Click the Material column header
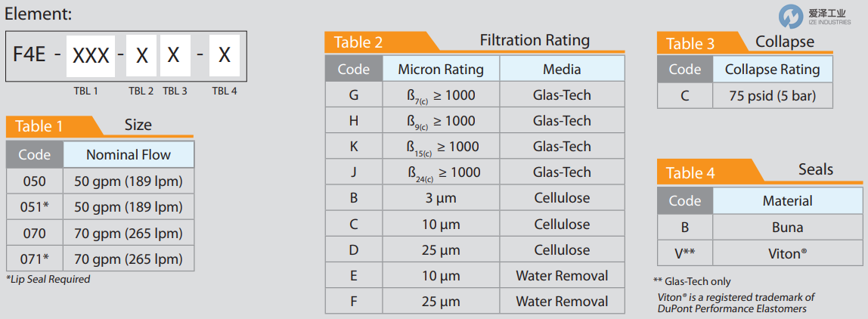The image size is (868, 319). click(788, 201)
